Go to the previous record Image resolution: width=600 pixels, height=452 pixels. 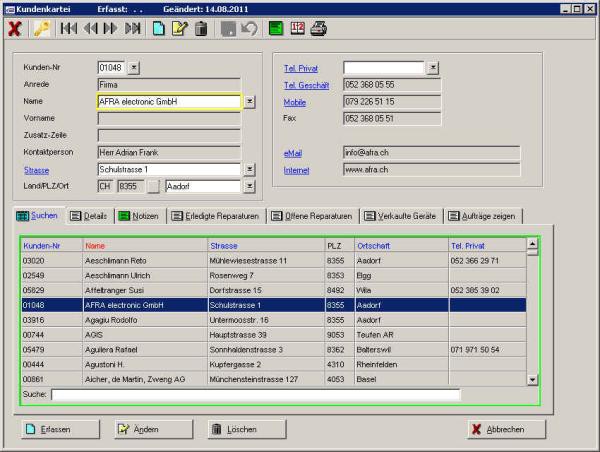click(x=90, y=29)
